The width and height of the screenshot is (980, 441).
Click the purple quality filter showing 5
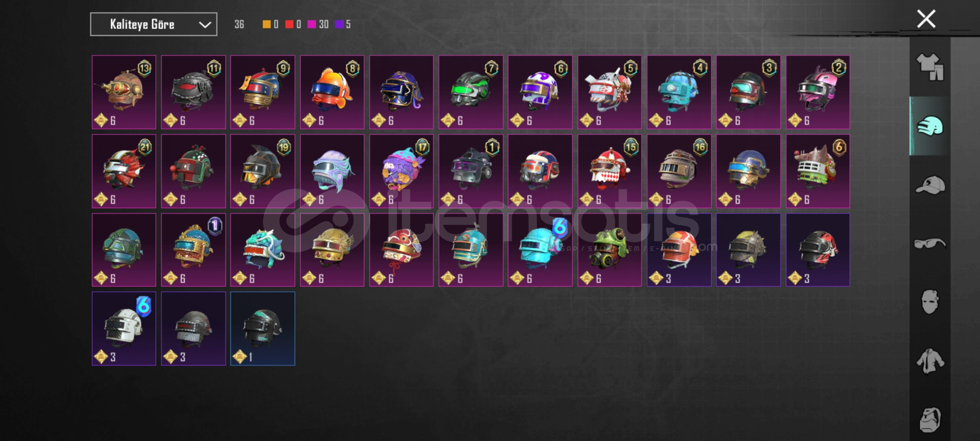(343, 24)
